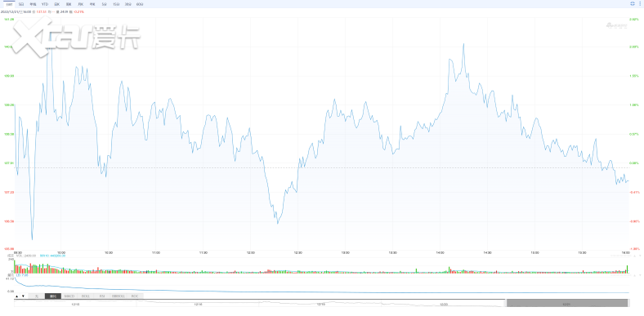Click the 13:00 time axis label
Viewport: 644px width, 316px height.
point(346,253)
